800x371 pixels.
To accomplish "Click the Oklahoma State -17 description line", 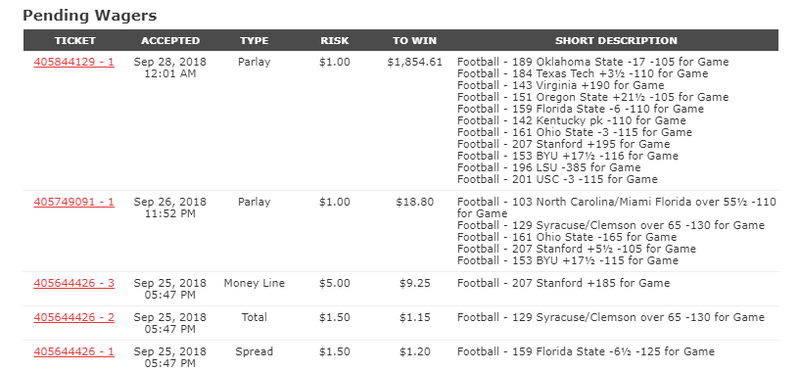I will coord(593,62).
